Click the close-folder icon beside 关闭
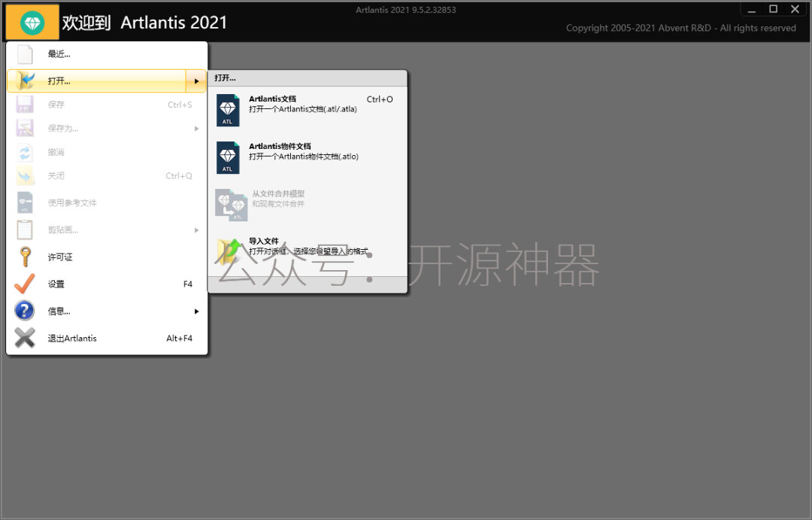This screenshot has width=812, height=520. [x=25, y=176]
